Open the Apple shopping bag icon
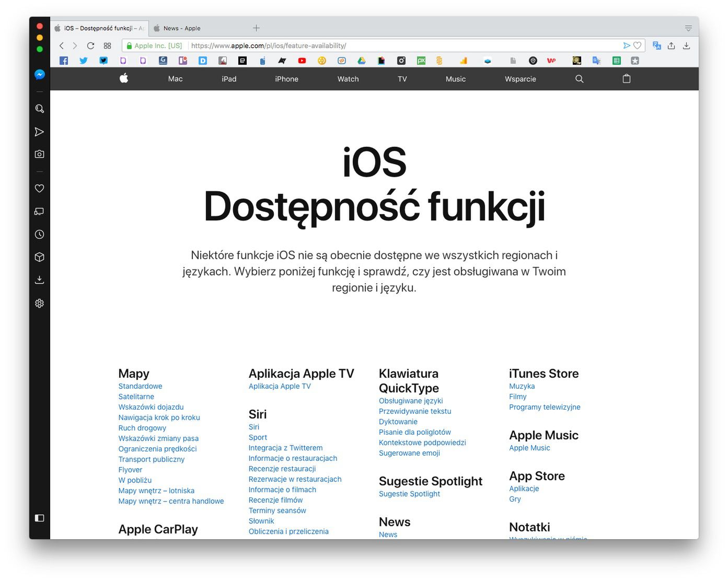The height and width of the screenshot is (581, 728). pos(627,79)
